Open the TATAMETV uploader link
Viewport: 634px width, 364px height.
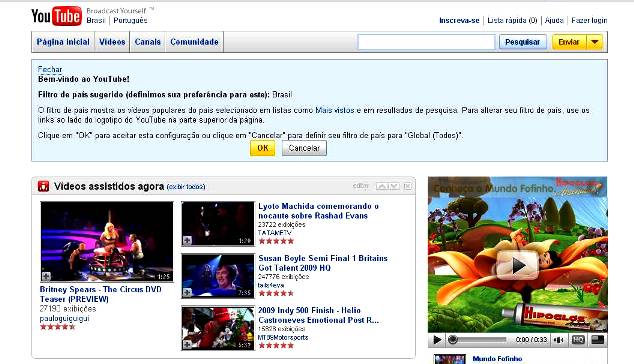275,233
